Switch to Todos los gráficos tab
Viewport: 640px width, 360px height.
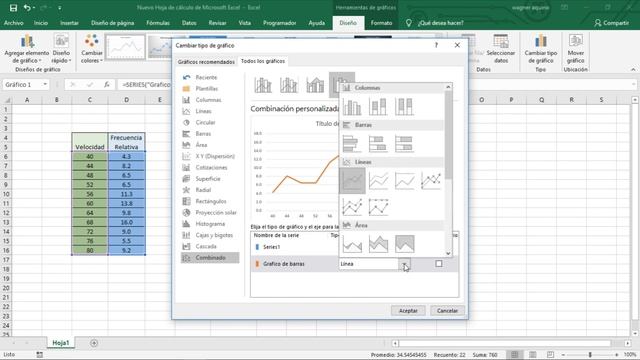point(263,61)
